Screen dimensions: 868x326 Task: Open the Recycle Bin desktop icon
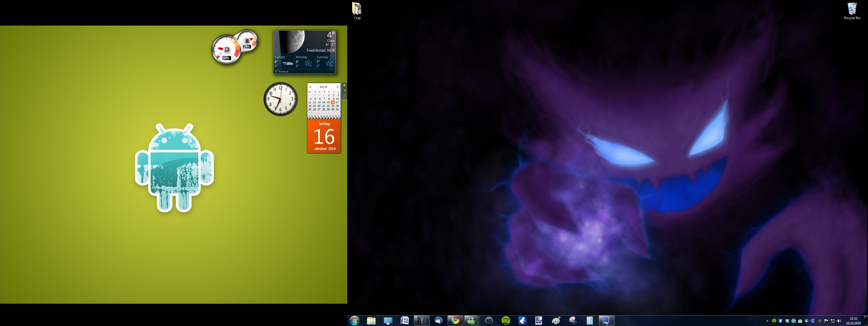(852, 11)
